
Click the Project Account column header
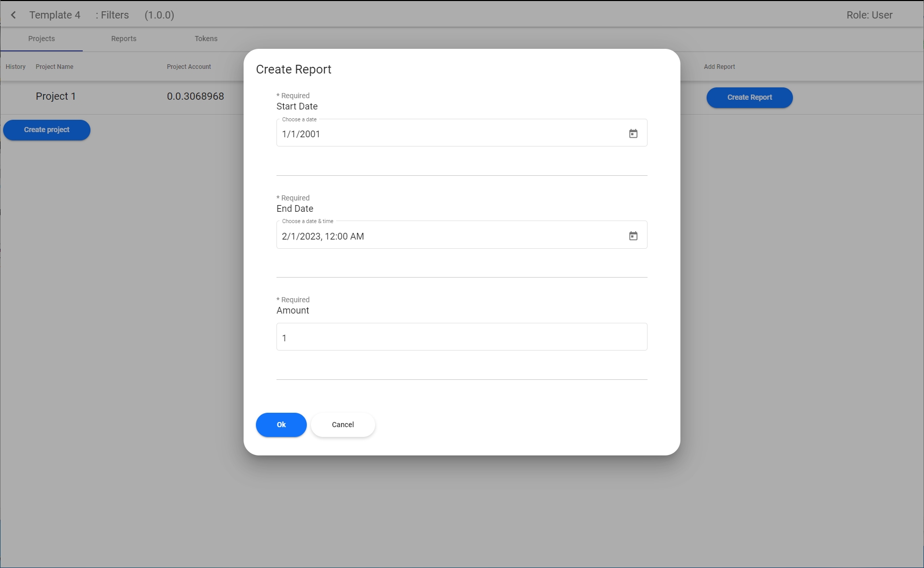pos(189,67)
